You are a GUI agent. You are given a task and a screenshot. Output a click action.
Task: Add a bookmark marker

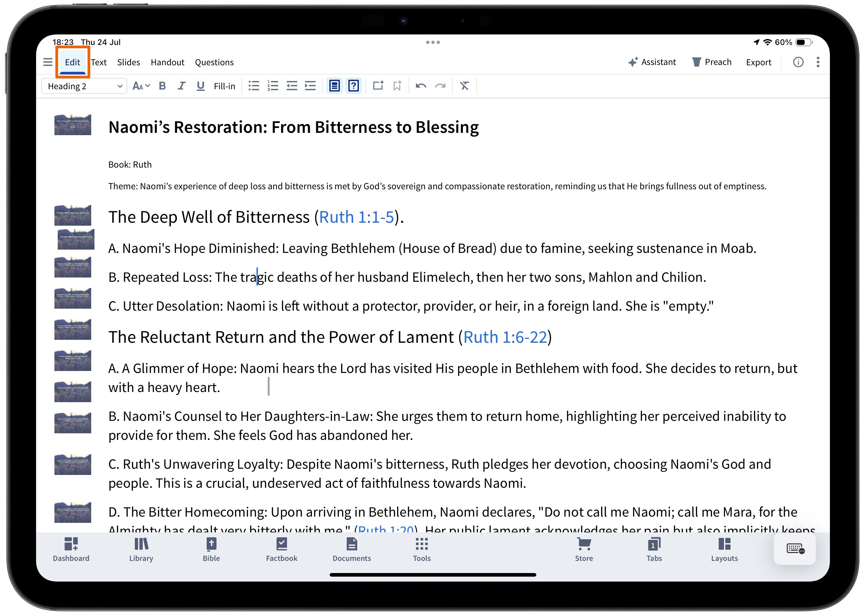click(397, 86)
